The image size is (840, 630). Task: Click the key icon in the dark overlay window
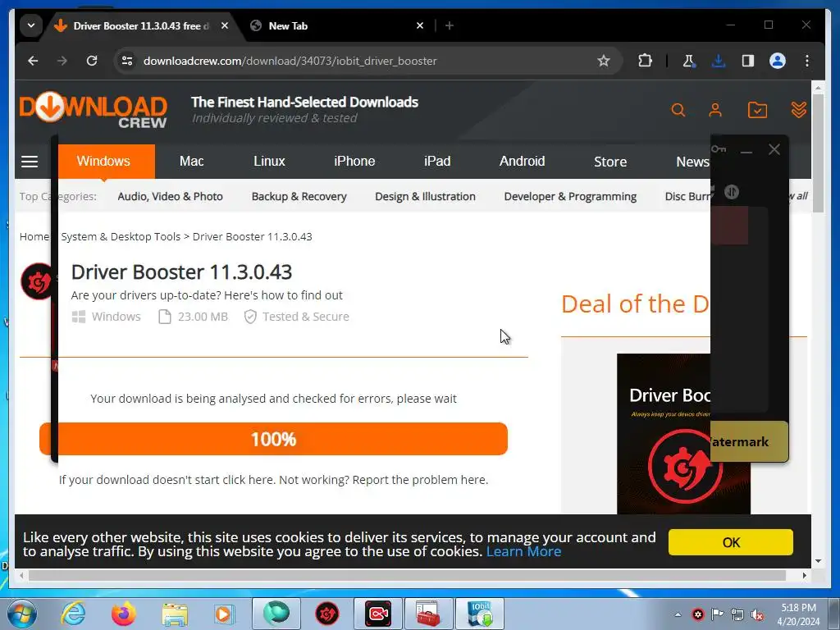tap(719, 149)
